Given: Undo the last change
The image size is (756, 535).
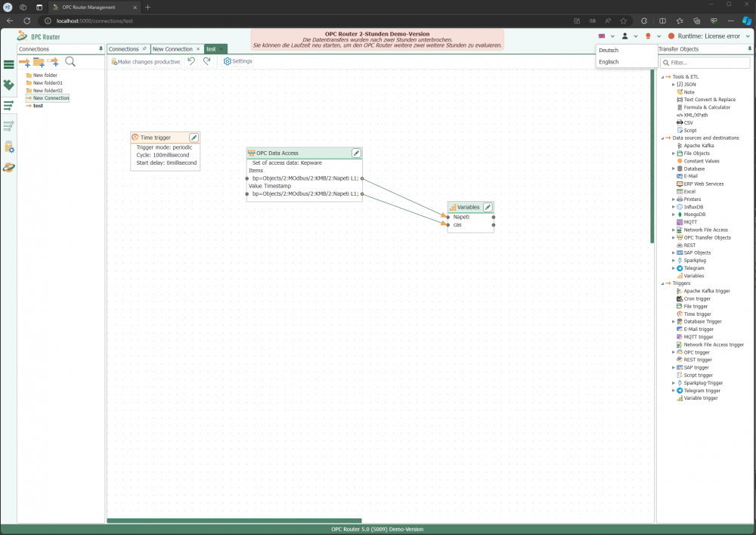Looking at the screenshot, I should [x=191, y=61].
